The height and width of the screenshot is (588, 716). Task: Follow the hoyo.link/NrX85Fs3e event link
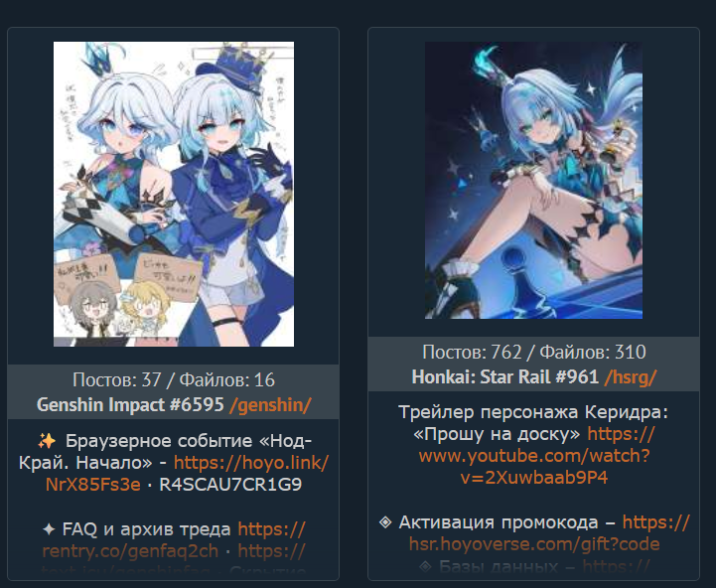coord(187,474)
